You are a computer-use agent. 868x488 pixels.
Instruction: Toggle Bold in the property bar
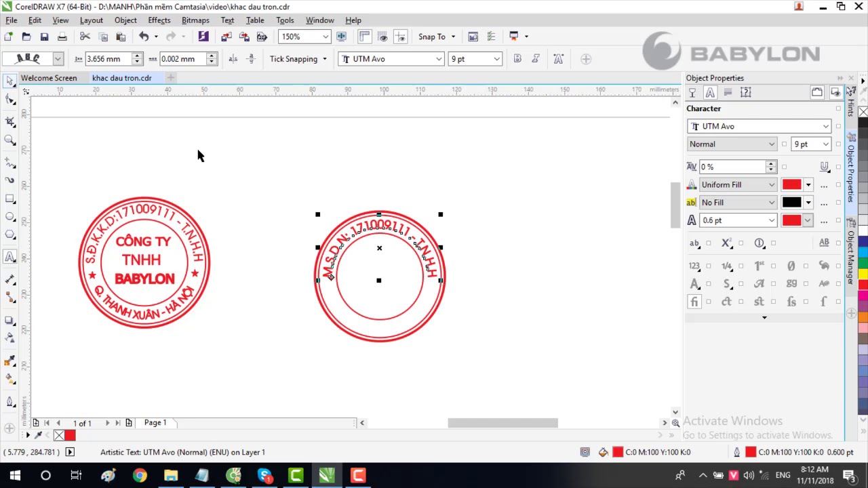517,59
